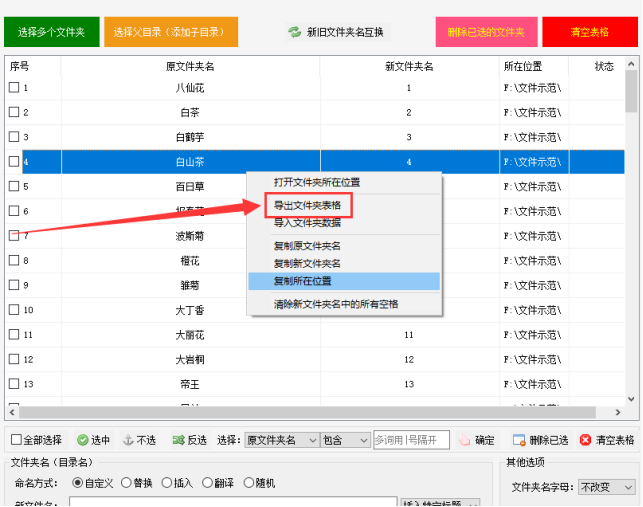Click the 新文件夹名 column header

[409, 66]
